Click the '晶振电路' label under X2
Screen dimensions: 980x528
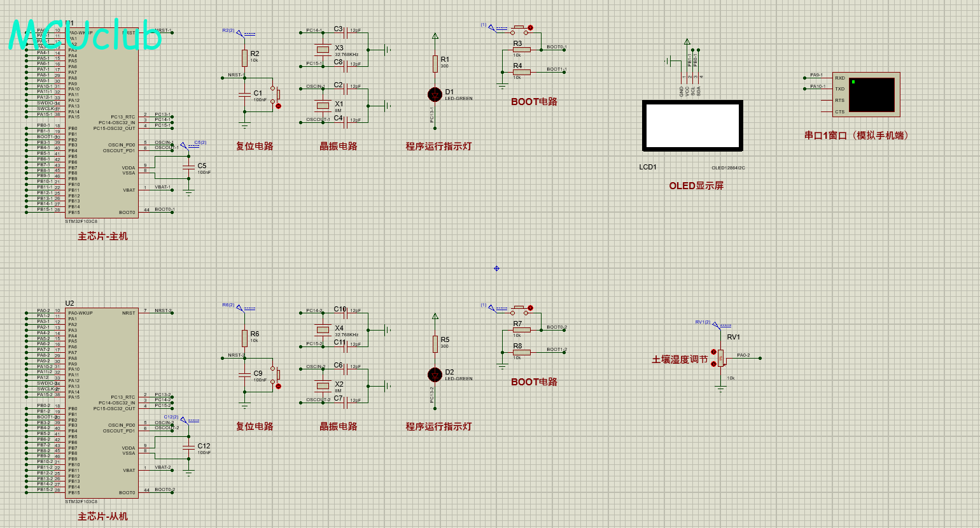click(339, 427)
